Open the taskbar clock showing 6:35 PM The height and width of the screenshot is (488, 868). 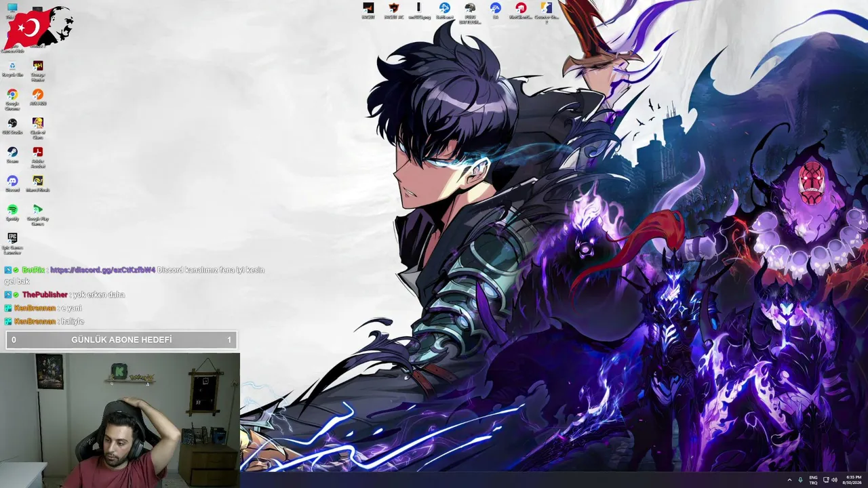click(852, 480)
